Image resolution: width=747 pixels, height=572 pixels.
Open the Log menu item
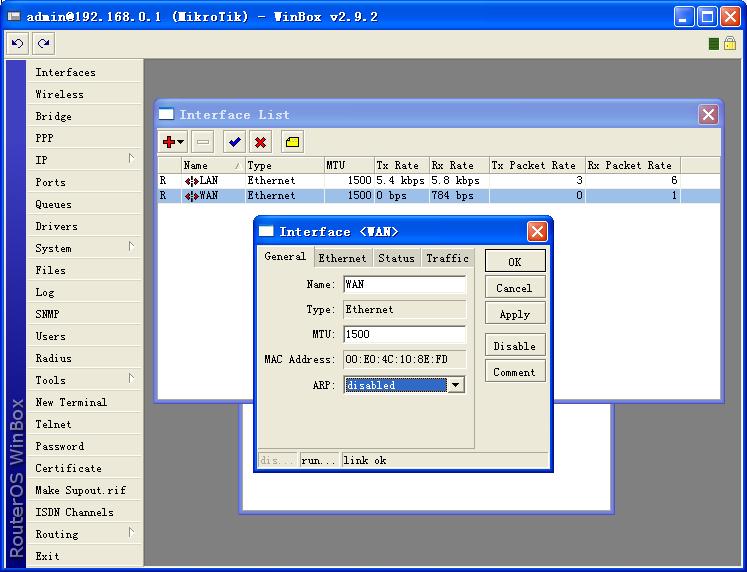coord(85,292)
